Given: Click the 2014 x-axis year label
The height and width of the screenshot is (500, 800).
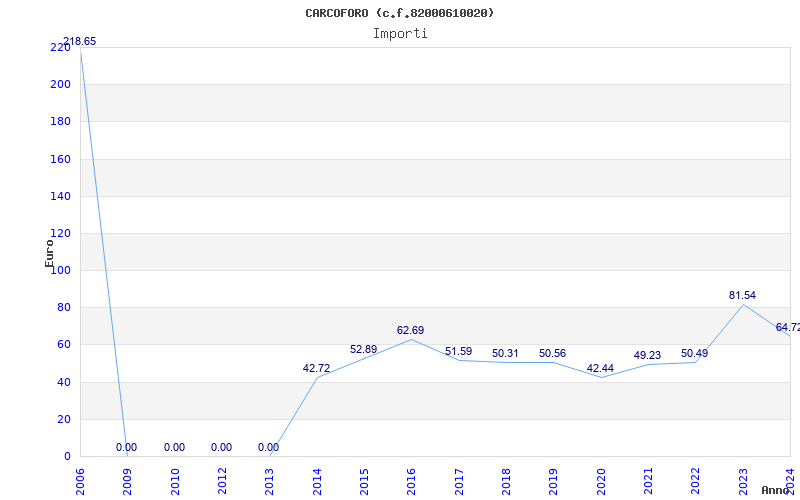Looking at the screenshot, I should point(317,482).
